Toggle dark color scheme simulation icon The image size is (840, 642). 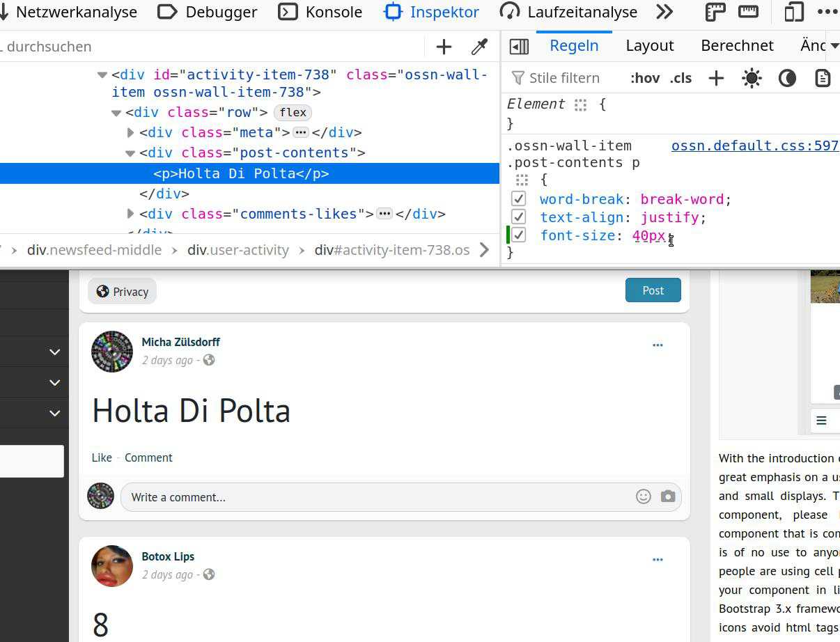click(787, 78)
